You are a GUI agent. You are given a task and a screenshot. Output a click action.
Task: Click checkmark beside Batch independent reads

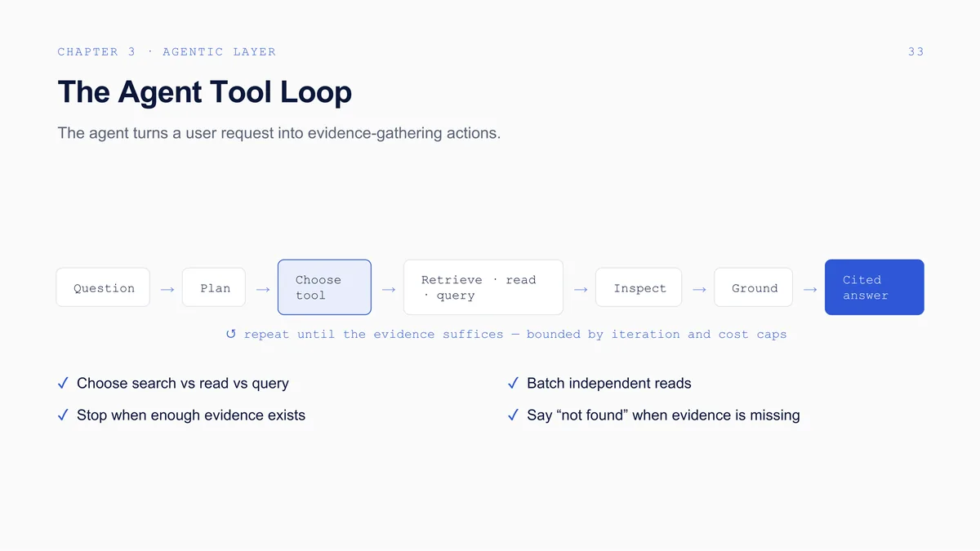point(513,383)
